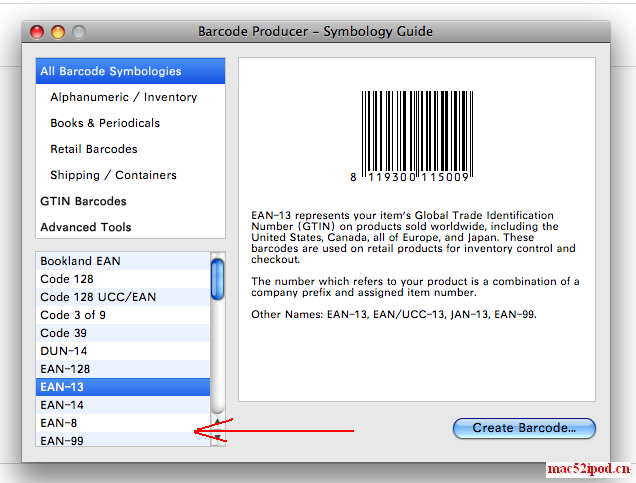The height and width of the screenshot is (483, 636).
Task: Click the Create Barcode button
Action: pos(524,428)
